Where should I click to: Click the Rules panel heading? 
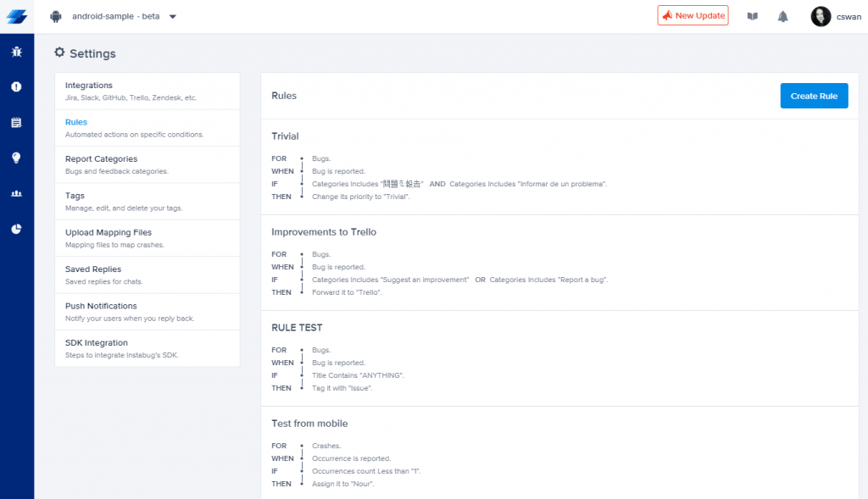click(284, 96)
